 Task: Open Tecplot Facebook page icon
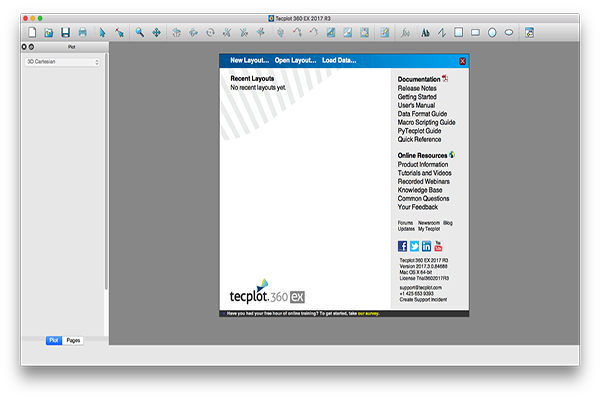(x=402, y=246)
